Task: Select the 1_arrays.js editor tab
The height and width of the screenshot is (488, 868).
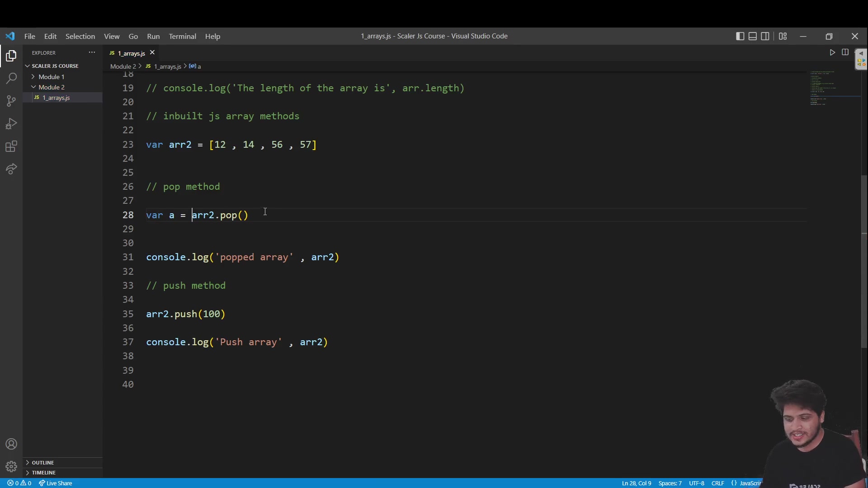Action: tap(130, 53)
